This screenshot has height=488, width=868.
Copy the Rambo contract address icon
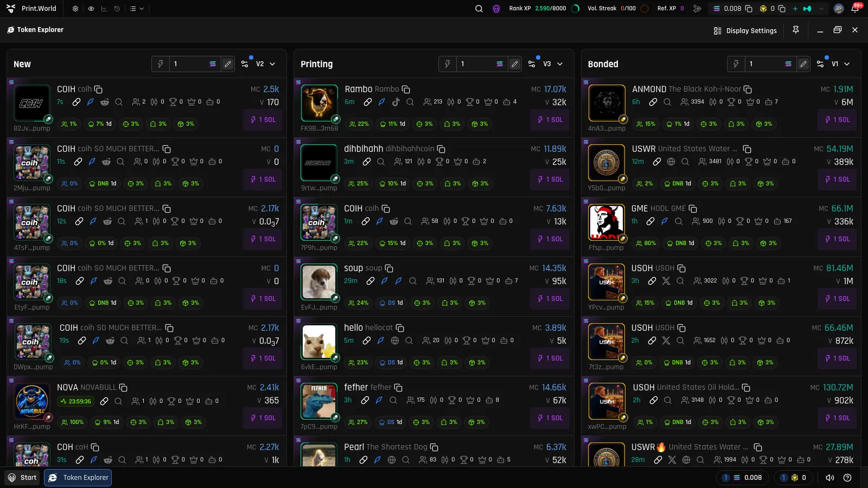[x=406, y=89]
